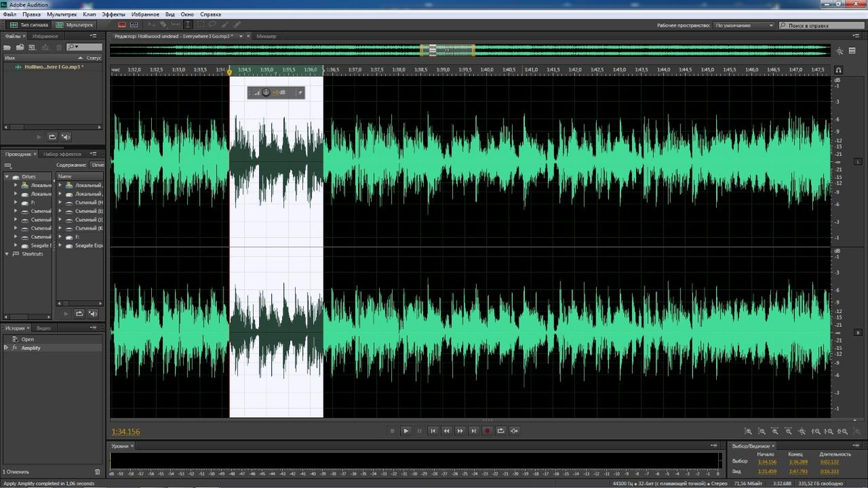Switch to the Набор эффектов tab

pos(62,154)
